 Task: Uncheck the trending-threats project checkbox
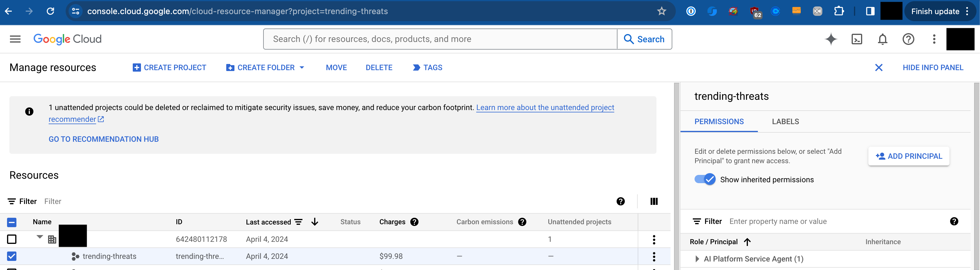12,256
